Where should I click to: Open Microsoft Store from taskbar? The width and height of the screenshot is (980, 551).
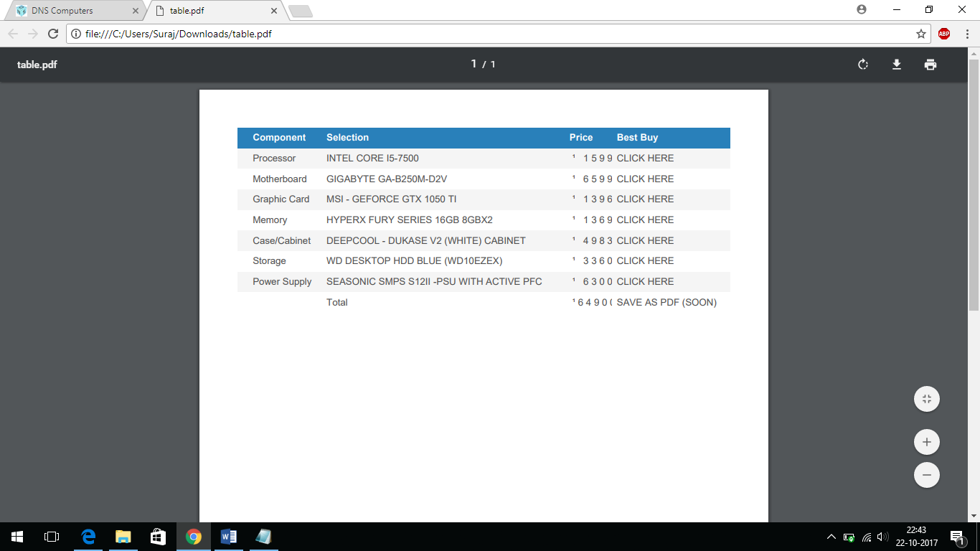pyautogui.click(x=159, y=537)
